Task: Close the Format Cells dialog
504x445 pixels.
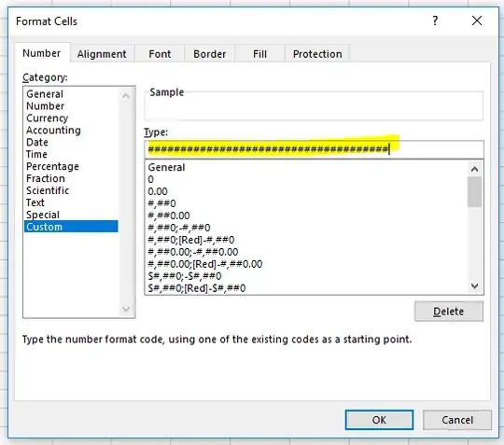Action: [x=477, y=21]
